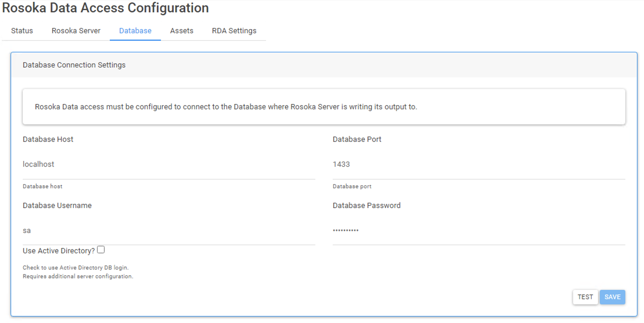Click the blue SAVE button
This screenshot has height=323, width=644.
tap(612, 297)
